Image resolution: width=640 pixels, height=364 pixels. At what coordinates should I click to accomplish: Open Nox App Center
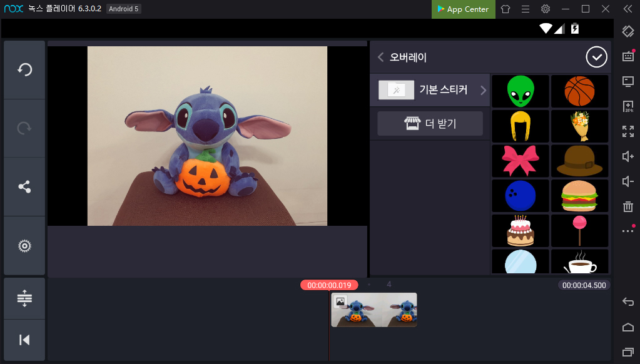[x=464, y=9]
